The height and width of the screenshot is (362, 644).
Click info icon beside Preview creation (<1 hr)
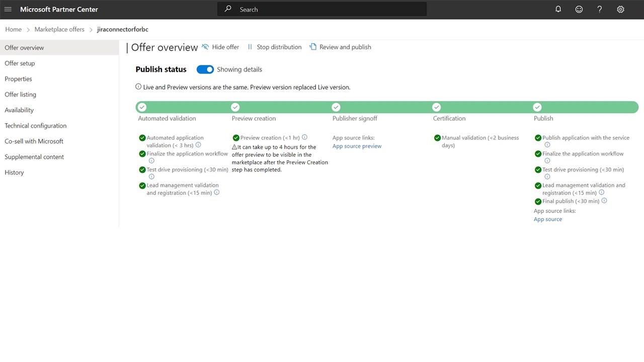(304, 137)
